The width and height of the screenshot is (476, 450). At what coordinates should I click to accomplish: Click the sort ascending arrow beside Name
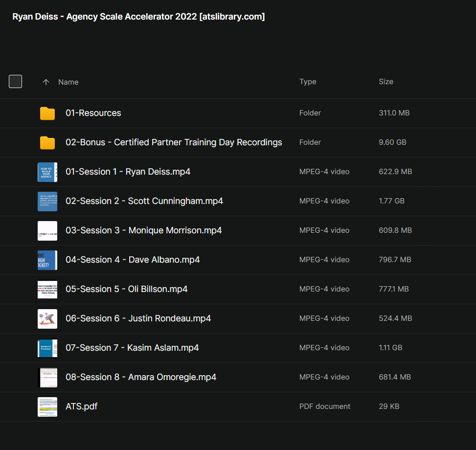pos(46,82)
